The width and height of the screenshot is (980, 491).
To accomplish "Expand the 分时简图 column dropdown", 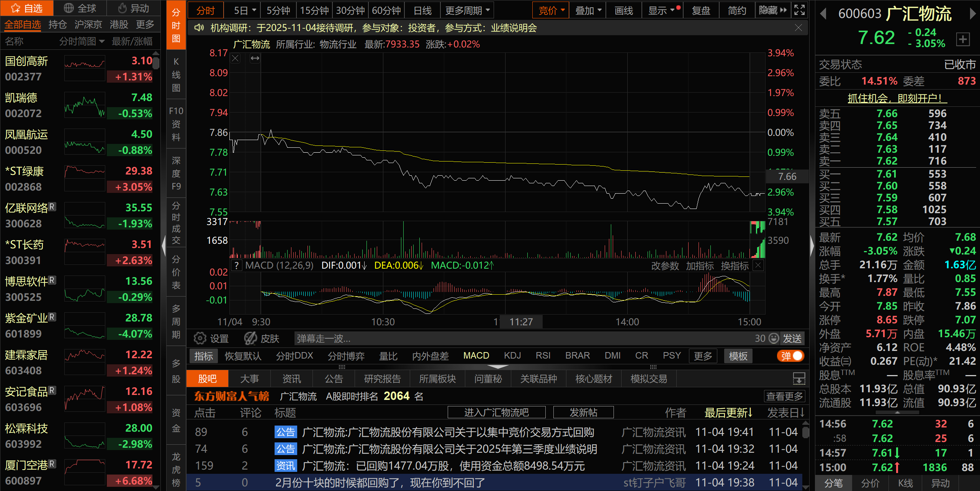I will (x=101, y=41).
